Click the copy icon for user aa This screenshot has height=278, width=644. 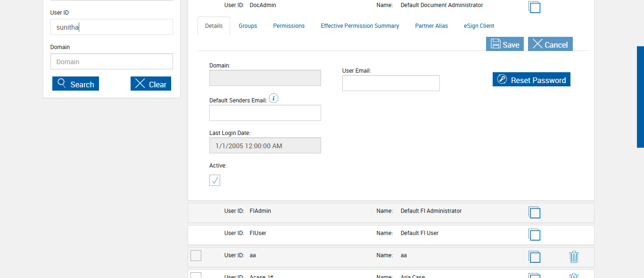[534, 257]
